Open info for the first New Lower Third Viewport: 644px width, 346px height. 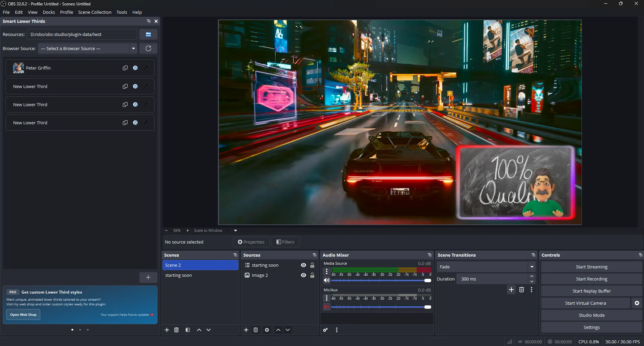(x=135, y=86)
